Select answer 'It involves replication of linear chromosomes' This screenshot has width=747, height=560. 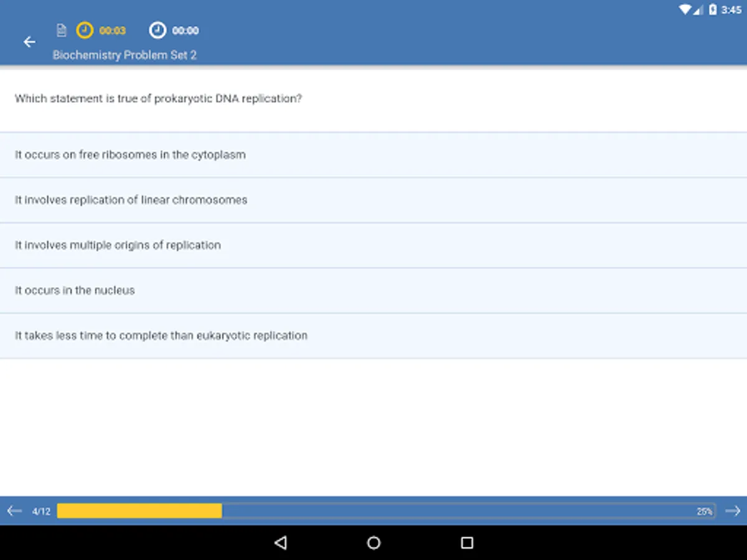pyautogui.click(x=374, y=200)
